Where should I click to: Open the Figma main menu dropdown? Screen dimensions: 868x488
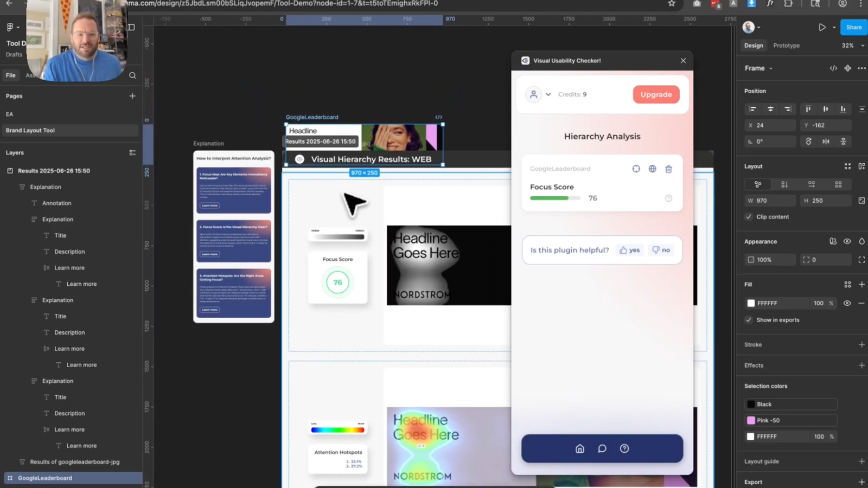coord(12,27)
